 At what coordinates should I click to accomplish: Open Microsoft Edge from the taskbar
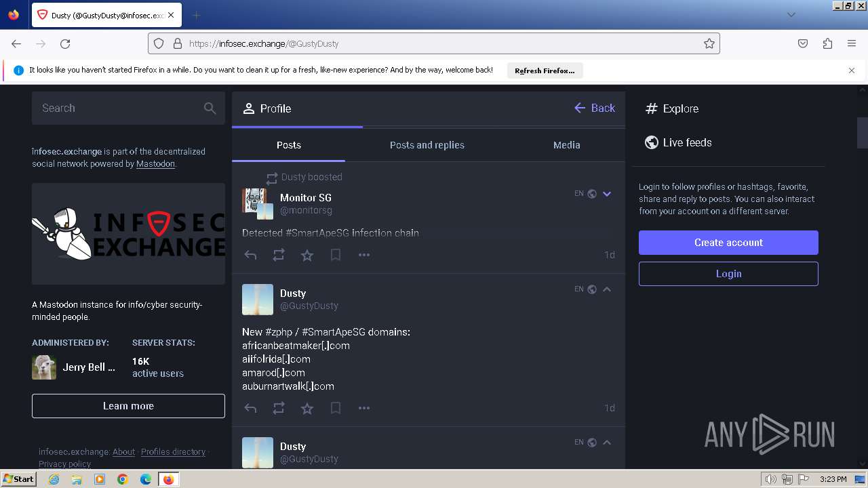pos(146,479)
